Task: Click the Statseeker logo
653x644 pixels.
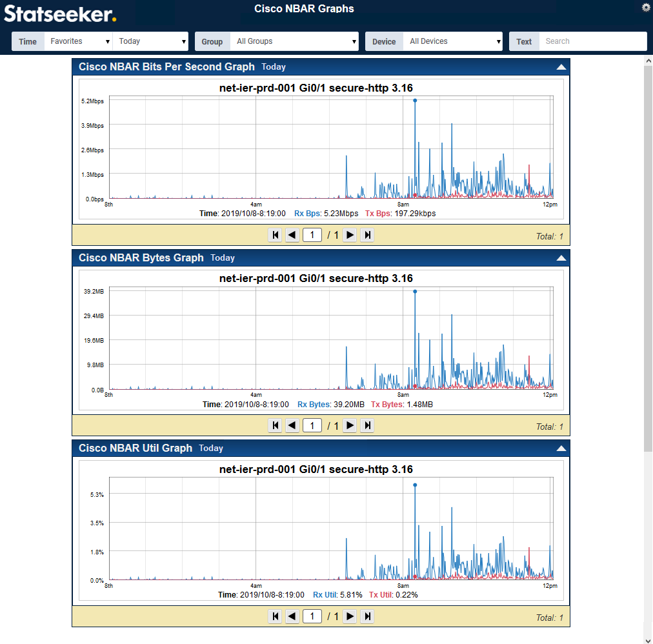Action: point(60,14)
